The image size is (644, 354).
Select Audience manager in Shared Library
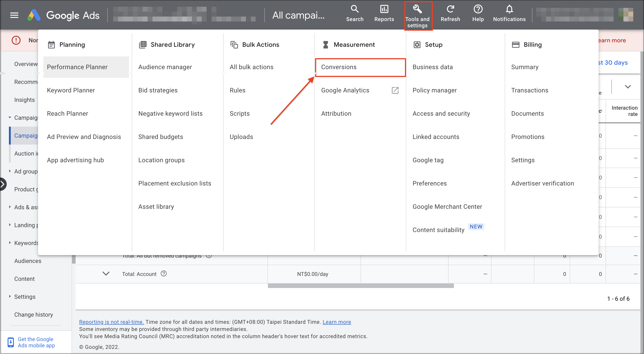pyautogui.click(x=165, y=67)
